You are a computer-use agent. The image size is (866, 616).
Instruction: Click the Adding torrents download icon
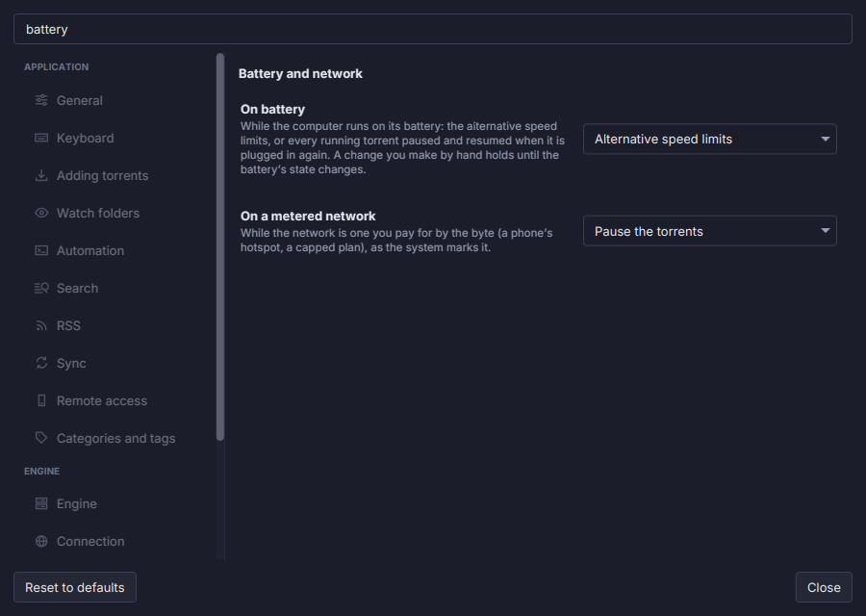pyautogui.click(x=41, y=175)
